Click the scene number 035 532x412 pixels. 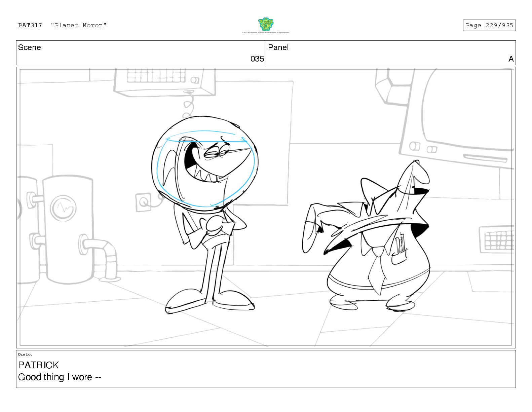[x=257, y=59]
